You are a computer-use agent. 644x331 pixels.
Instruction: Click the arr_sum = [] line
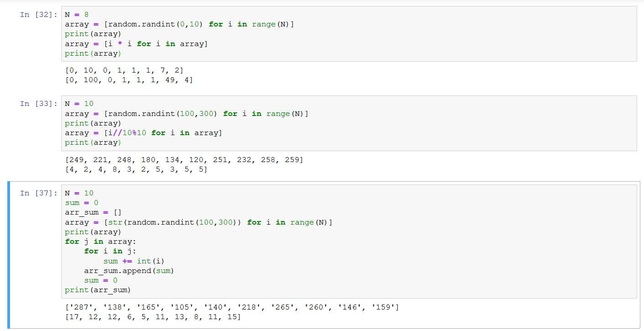93,212
